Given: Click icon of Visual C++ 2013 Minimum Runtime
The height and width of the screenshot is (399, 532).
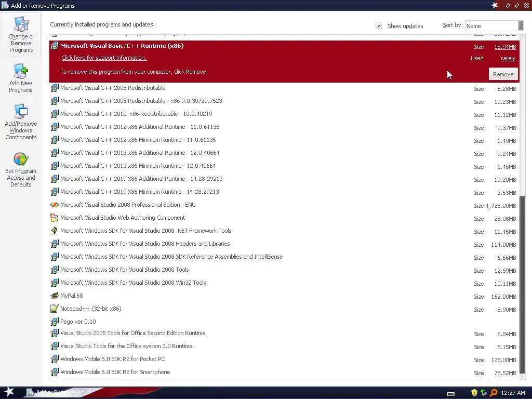Looking at the screenshot, I should click(54, 166).
